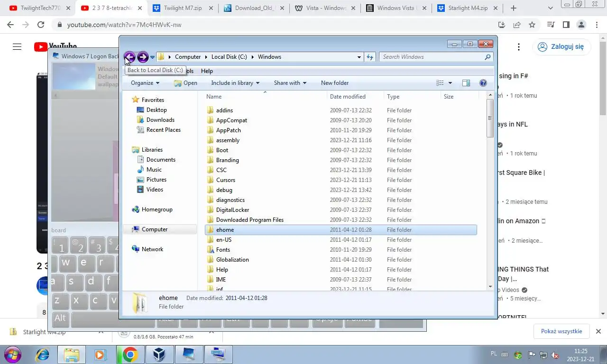Open Chrome media control icon

(551, 25)
